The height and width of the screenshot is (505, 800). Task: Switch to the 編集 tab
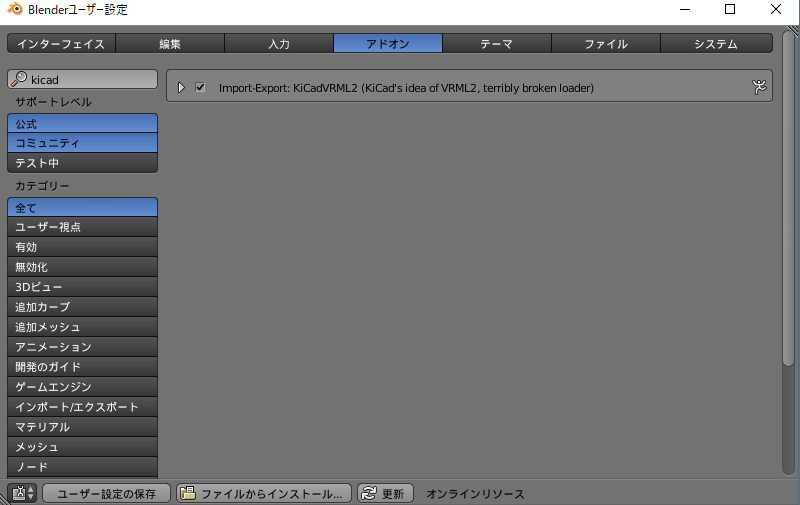(170, 43)
